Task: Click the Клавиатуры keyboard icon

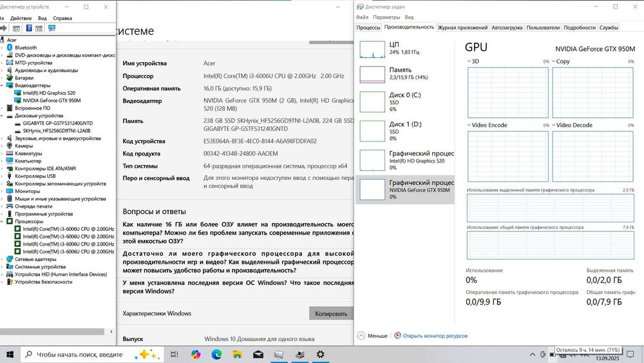Action: [10, 153]
